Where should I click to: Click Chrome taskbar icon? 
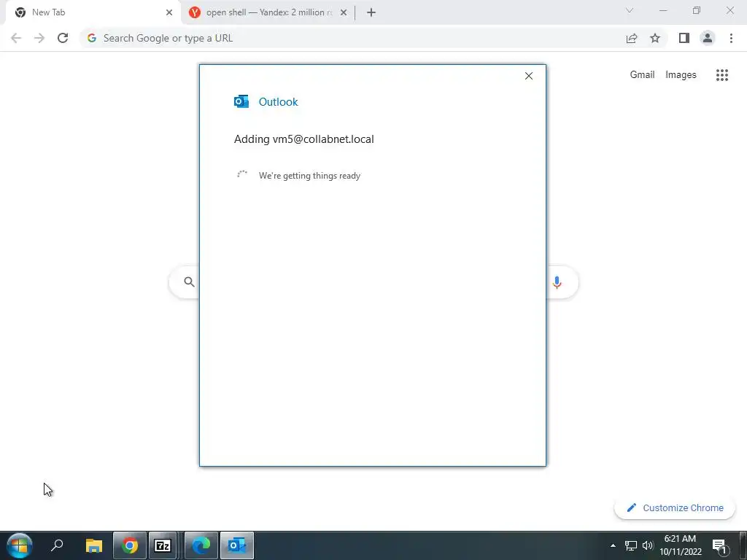[129, 545]
